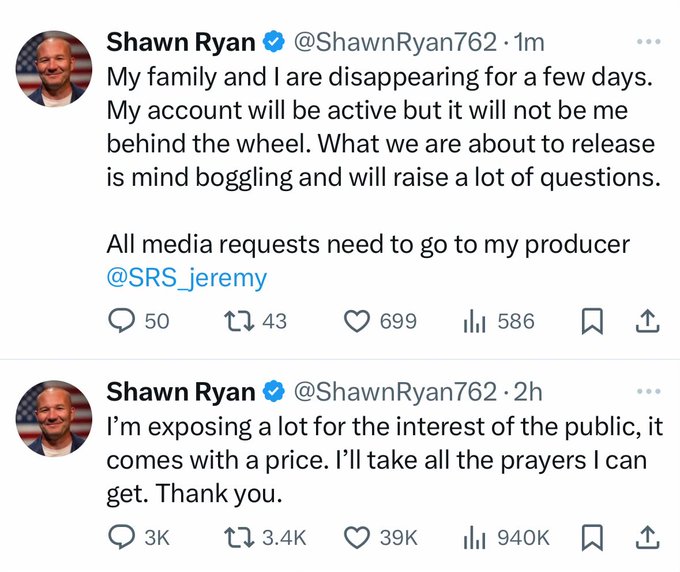View analytics showing 940K views
The height and width of the screenshot is (572, 680).
click(x=473, y=537)
